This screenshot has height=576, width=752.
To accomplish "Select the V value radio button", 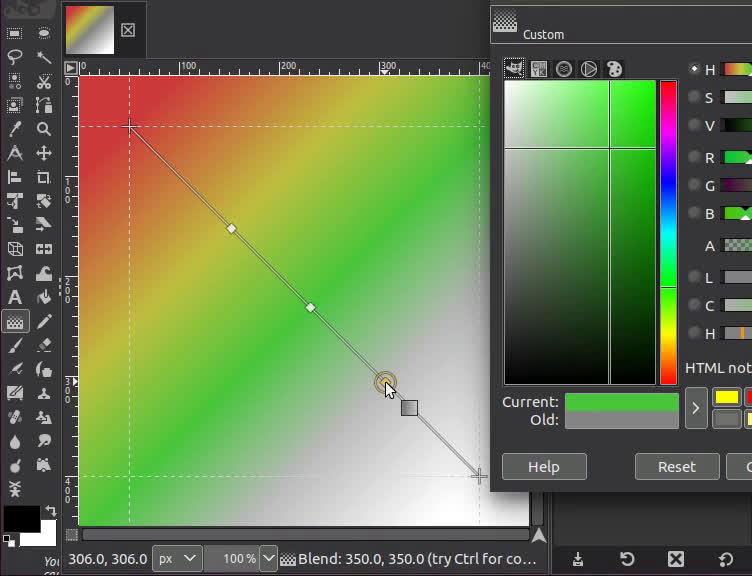I will (694, 125).
